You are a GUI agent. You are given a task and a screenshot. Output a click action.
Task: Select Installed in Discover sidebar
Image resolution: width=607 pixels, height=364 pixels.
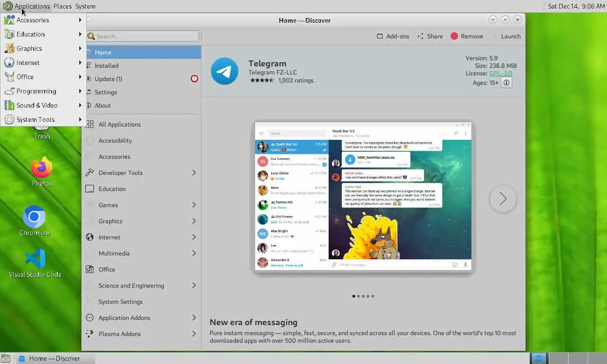click(141, 65)
